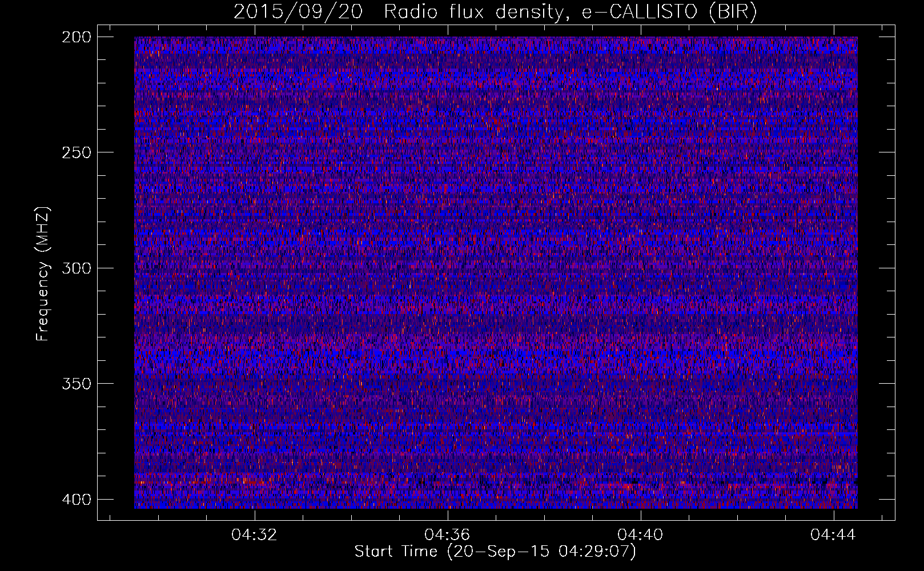The height and width of the screenshot is (571, 924).
Task: Click the title text 'Radio flux density'
Action: [x=475, y=12]
